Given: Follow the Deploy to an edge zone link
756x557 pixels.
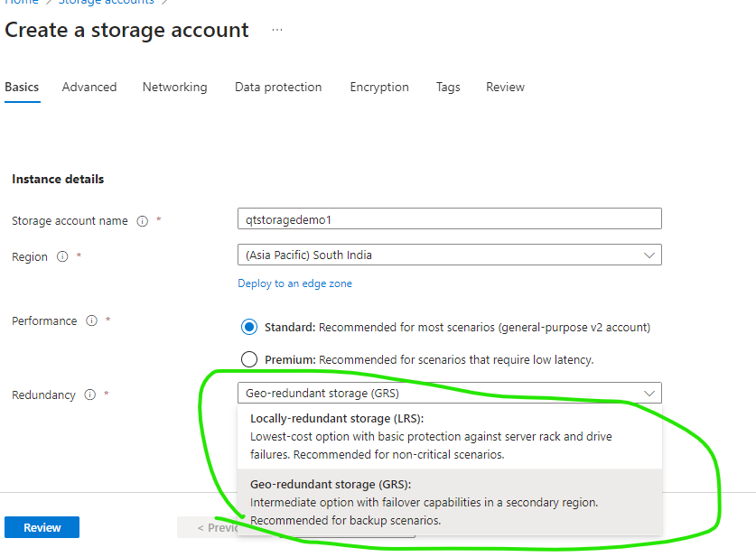Looking at the screenshot, I should point(294,283).
